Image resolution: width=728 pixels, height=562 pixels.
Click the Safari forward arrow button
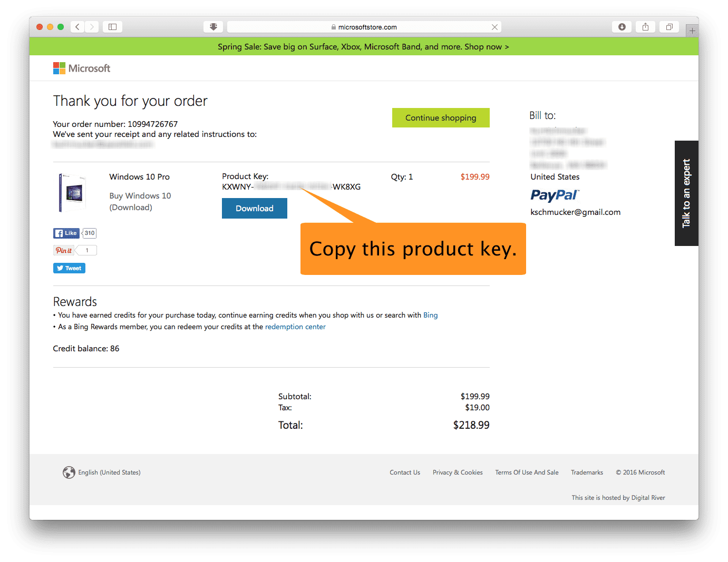[92, 27]
